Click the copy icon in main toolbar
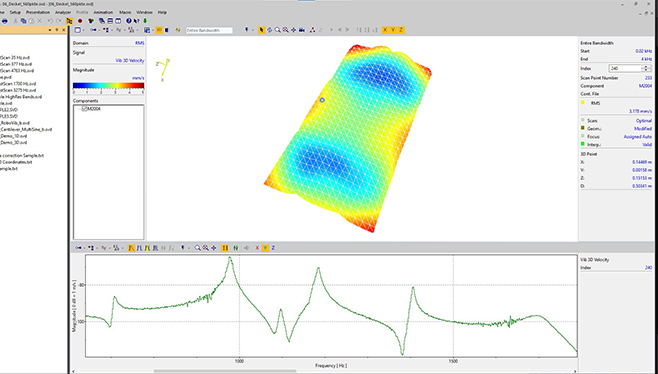Viewport: 658px width, 374px height. [x=24, y=21]
